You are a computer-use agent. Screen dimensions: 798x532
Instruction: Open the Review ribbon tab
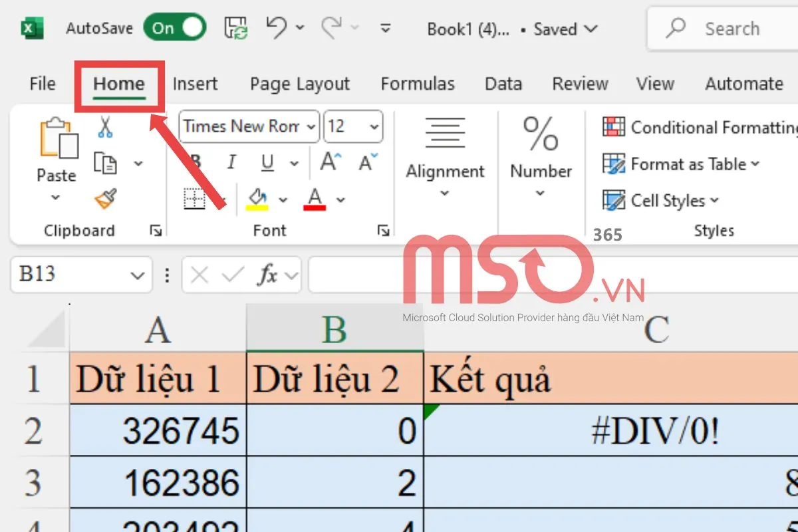[x=579, y=84]
